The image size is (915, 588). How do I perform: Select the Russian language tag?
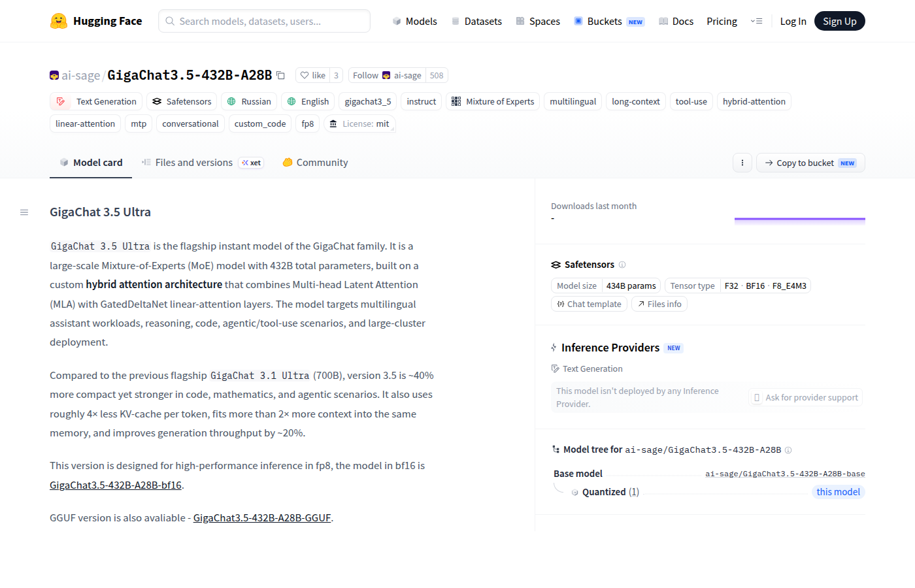click(249, 101)
